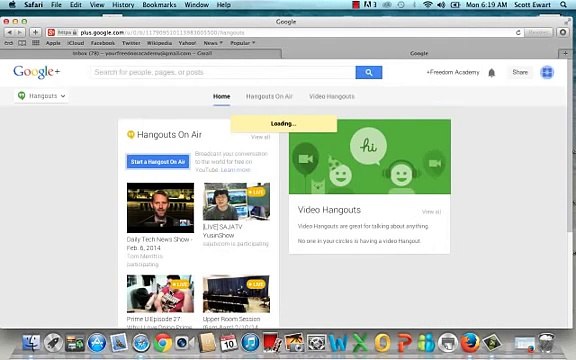Open a new tab with plus button
Screen dimensions: 576x360
pyautogui.click(x=565, y=53)
